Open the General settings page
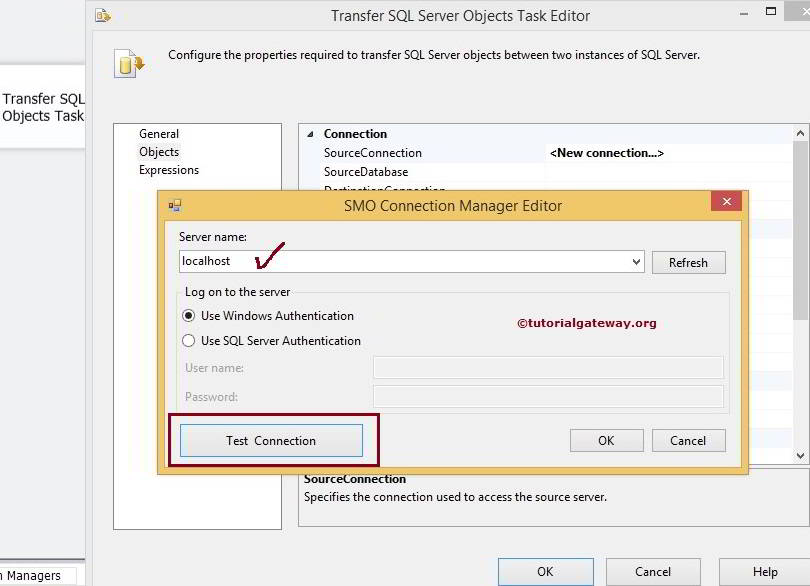 pos(162,133)
